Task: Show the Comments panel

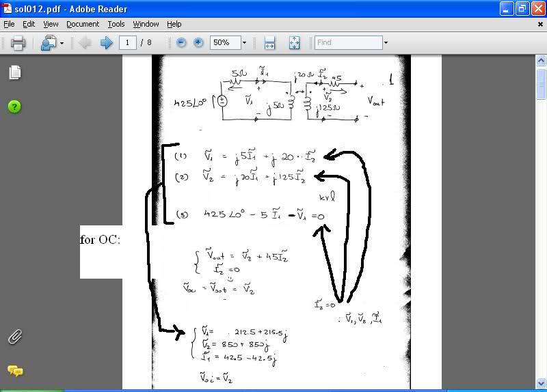Action: click(x=15, y=371)
